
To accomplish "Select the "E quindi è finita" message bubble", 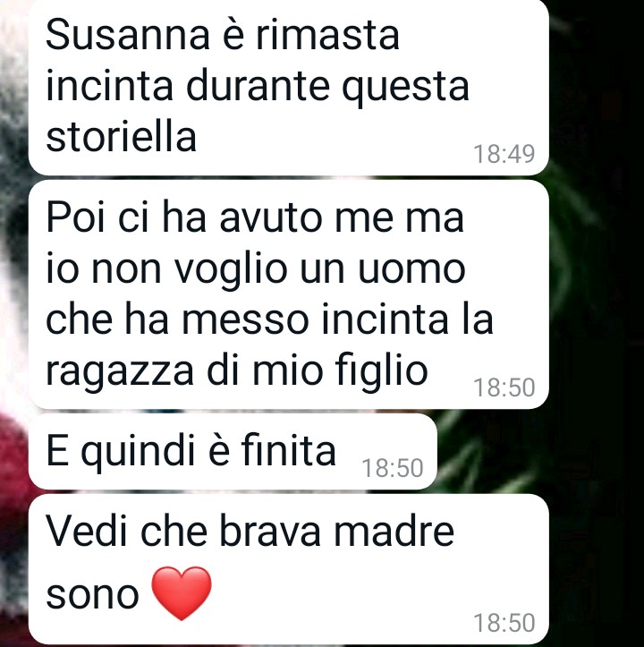I will click(233, 451).
